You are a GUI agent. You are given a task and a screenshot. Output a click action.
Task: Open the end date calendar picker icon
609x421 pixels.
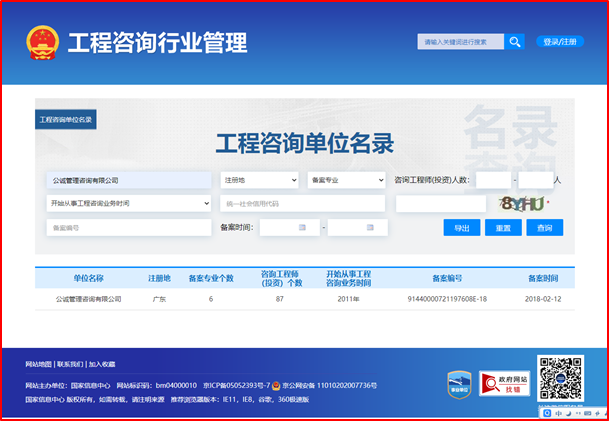pyautogui.click(x=372, y=228)
